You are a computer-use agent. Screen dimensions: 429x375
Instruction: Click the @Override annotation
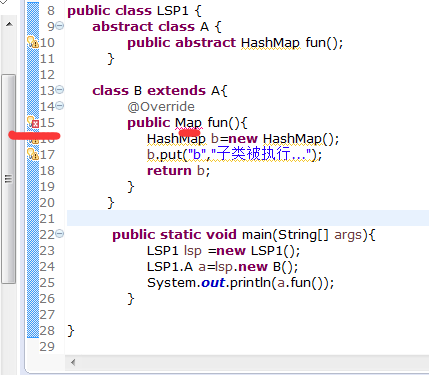[161, 107]
